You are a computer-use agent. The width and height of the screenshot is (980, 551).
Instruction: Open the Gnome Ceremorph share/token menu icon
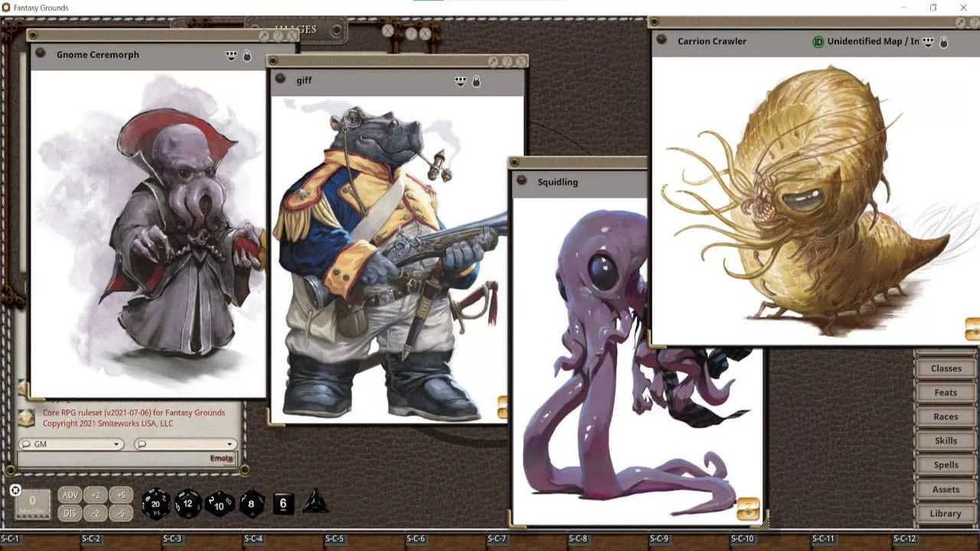click(x=231, y=55)
